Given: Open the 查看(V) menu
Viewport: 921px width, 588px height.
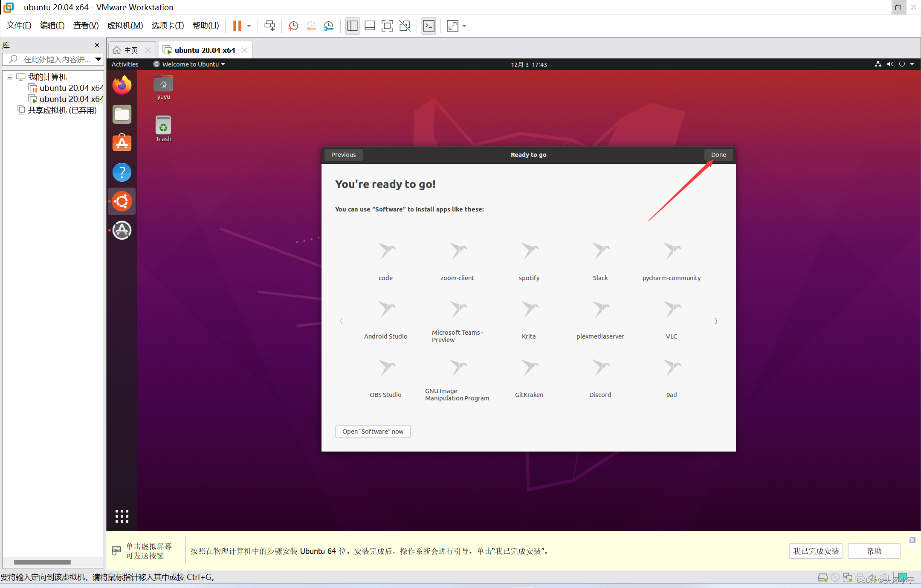Looking at the screenshot, I should (86, 26).
